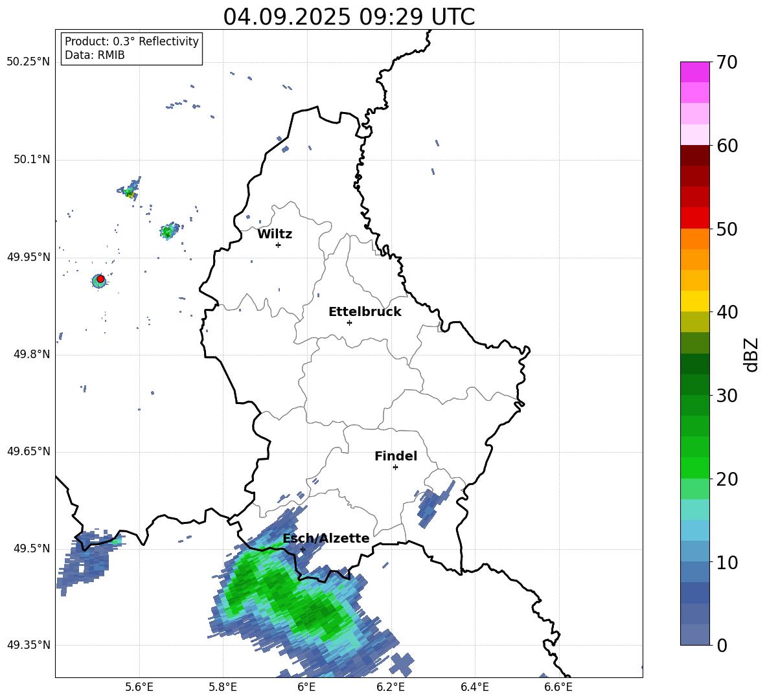Click the bright red colorbar swatch above 50

[695, 218]
